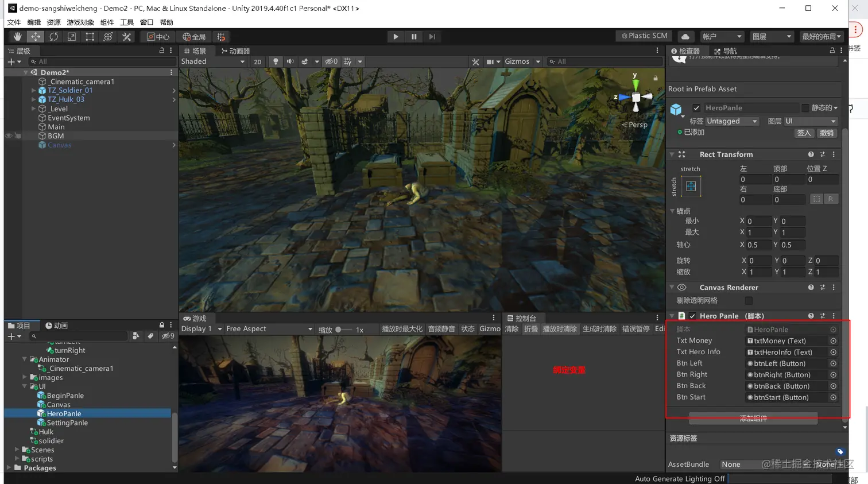The height and width of the screenshot is (484, 868).
Task: Click the stretch anchor preset box
Action: coord(691,186)
